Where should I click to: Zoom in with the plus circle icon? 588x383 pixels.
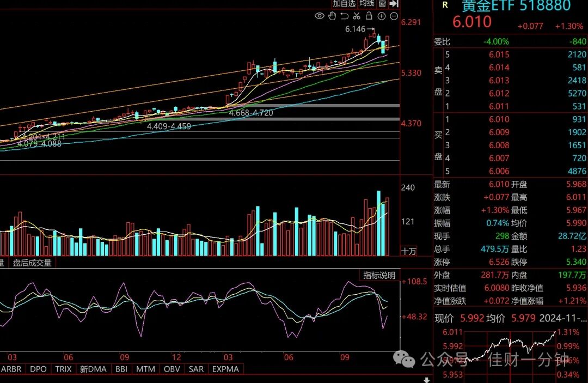(381, 16)
